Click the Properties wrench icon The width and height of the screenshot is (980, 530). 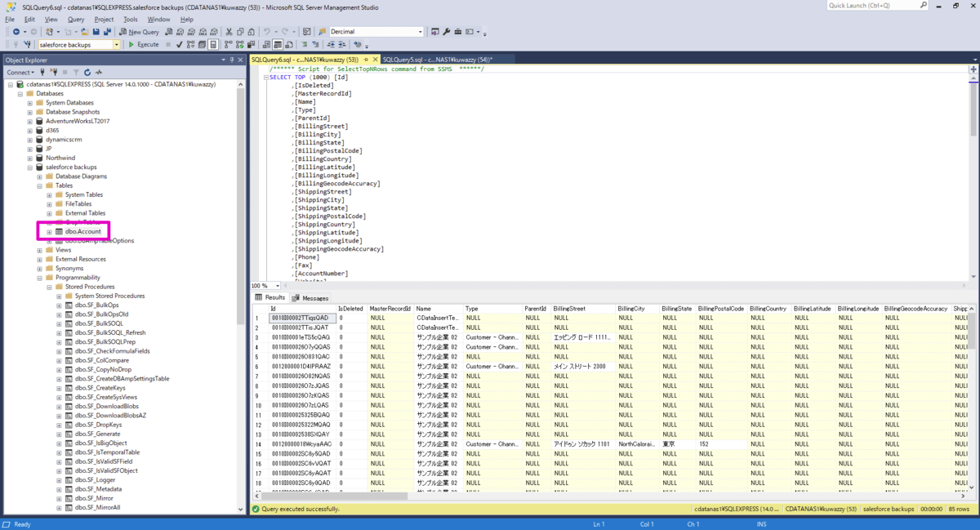point(447,32)
